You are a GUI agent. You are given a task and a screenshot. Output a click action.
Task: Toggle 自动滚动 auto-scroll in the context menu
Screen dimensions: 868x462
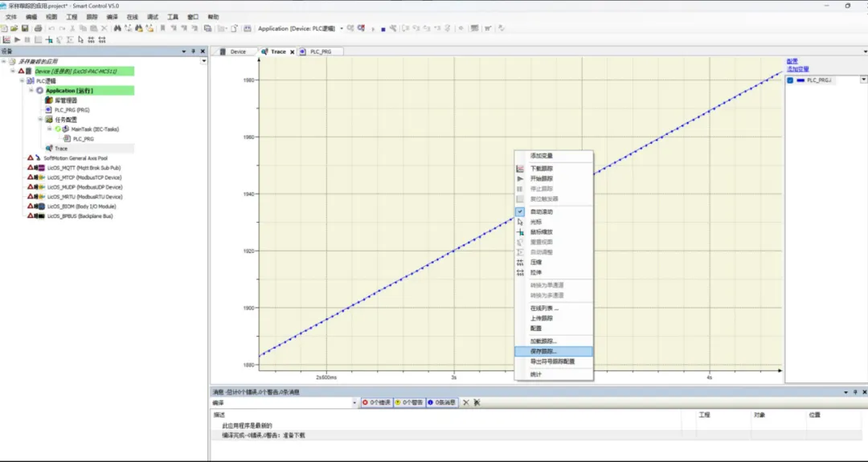click(541, 211)
